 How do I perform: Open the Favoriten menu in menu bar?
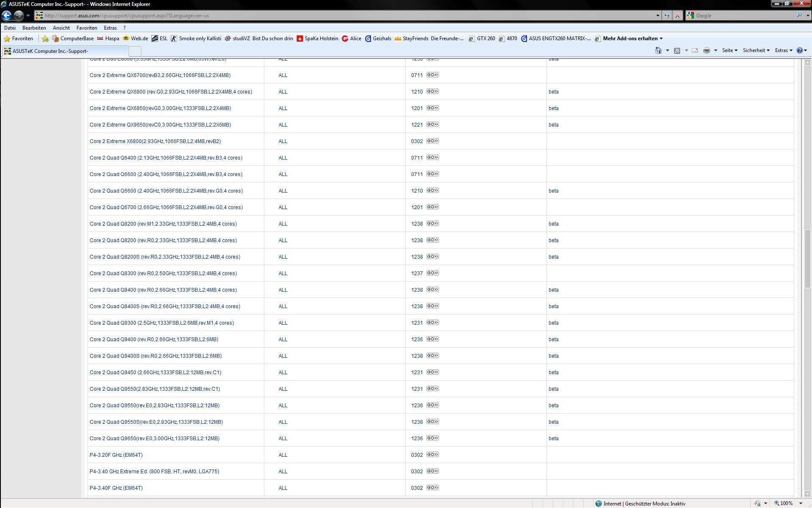coord(87,28)
